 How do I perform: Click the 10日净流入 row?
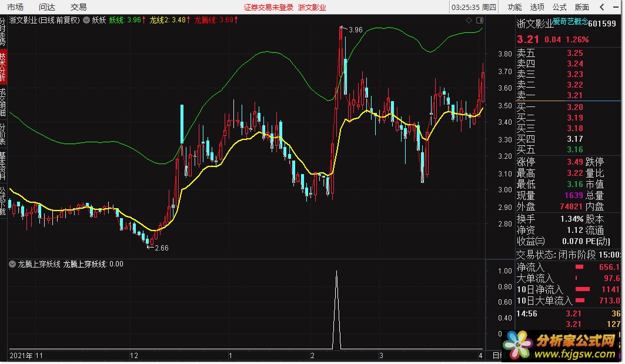coord(569,289)
